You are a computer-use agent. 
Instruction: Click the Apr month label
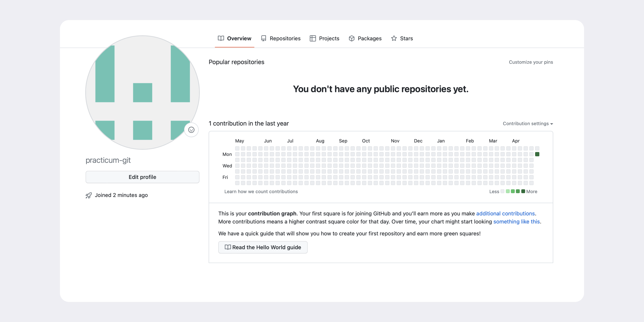(x=515, y=141)
